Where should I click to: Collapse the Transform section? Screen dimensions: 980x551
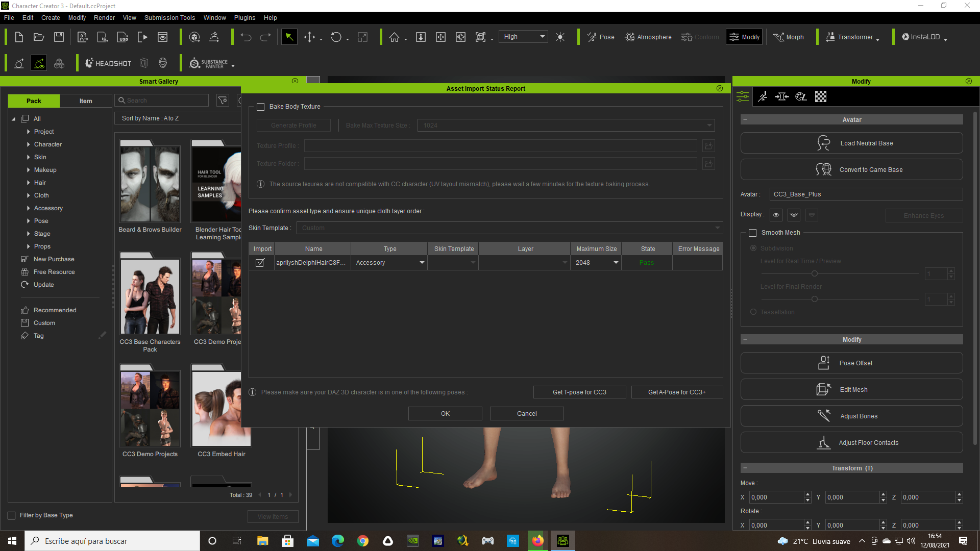click(x=745, y=468)
